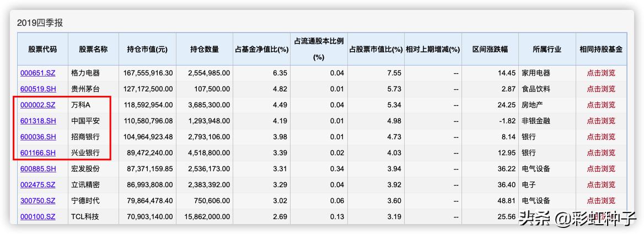Click the 区间涨跌幅 column header

click(x=490, y=49)
